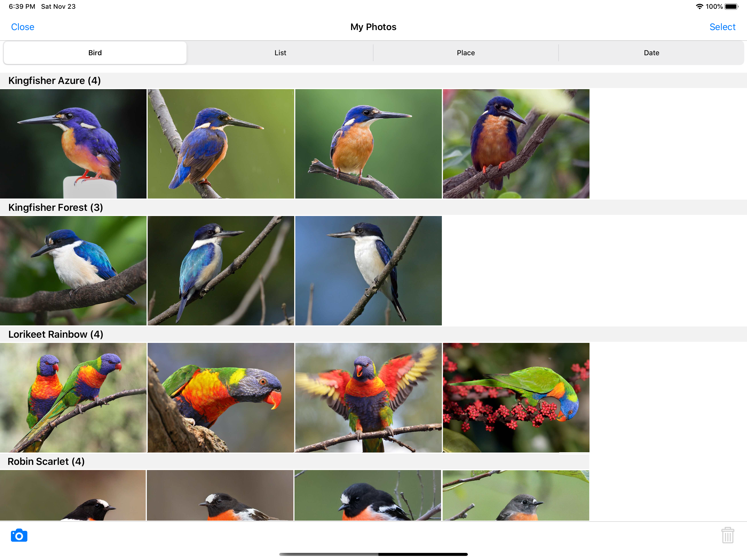Tap the Lorikeet Rainbow (4) section header

[373, 334]
